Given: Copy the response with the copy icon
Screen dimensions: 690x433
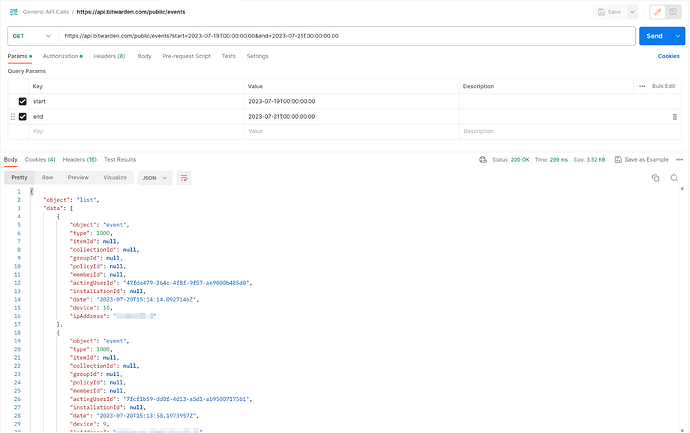Looking at the screenshot, I should coord(656,178).
